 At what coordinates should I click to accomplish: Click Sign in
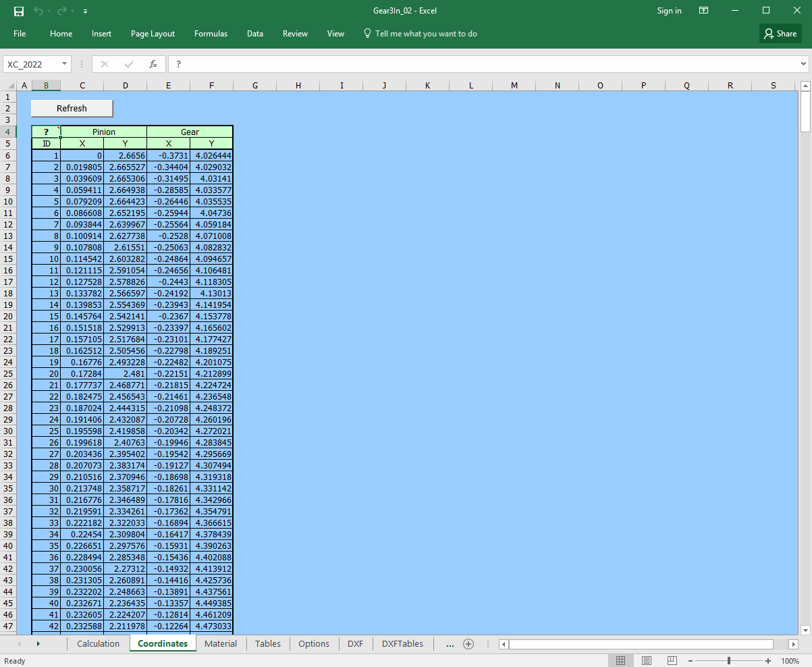(669, 11)
